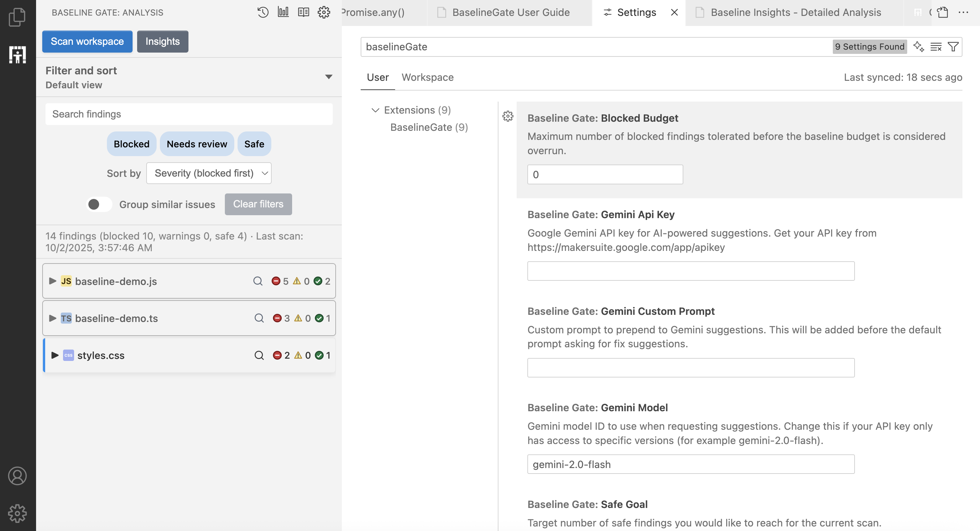
Task: Switch to the Workspace settings tab
Action: [x=427, y=78]
